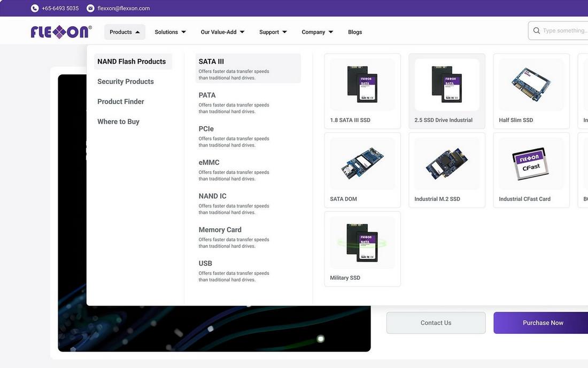The height and width of the screenshot is (368, 588).
Task: Open the SATA DOM product image
Action: (362, 163)
